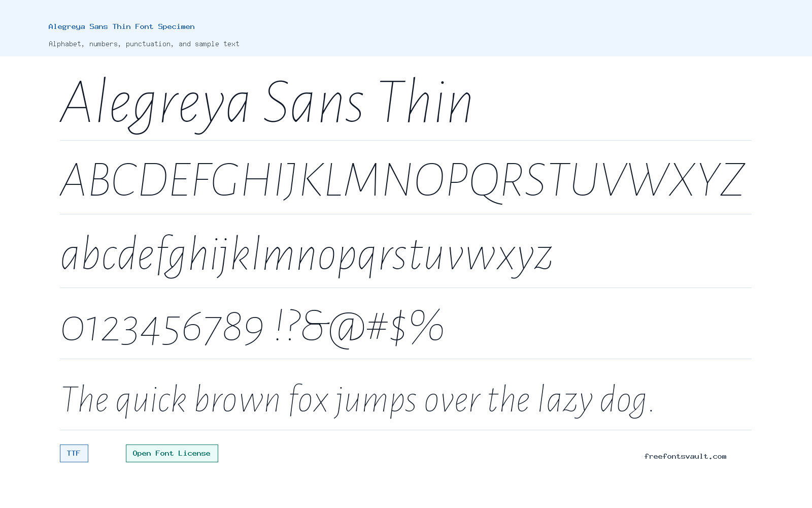812x508 pixels.
Task: Click the 'Alegreya Sans Thin Font Specimen' heading
Action: click(x=121, y=26)
